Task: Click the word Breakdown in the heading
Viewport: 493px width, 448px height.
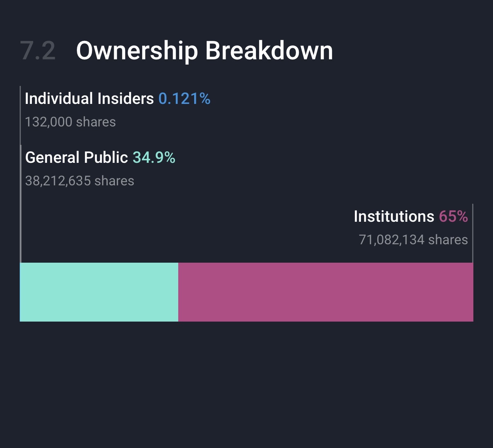Action: pos(269,51)
